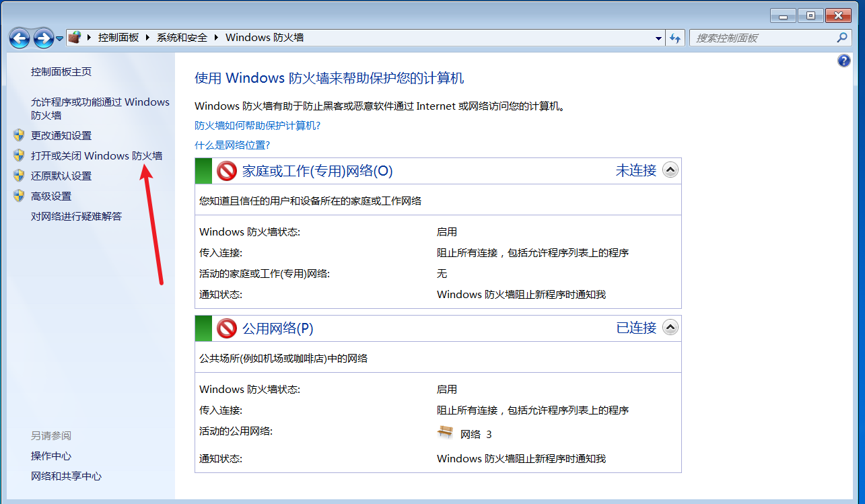
Task: Open 允许程序或功能通过 Windows 防火墙 link
Action: click(100, 108)
